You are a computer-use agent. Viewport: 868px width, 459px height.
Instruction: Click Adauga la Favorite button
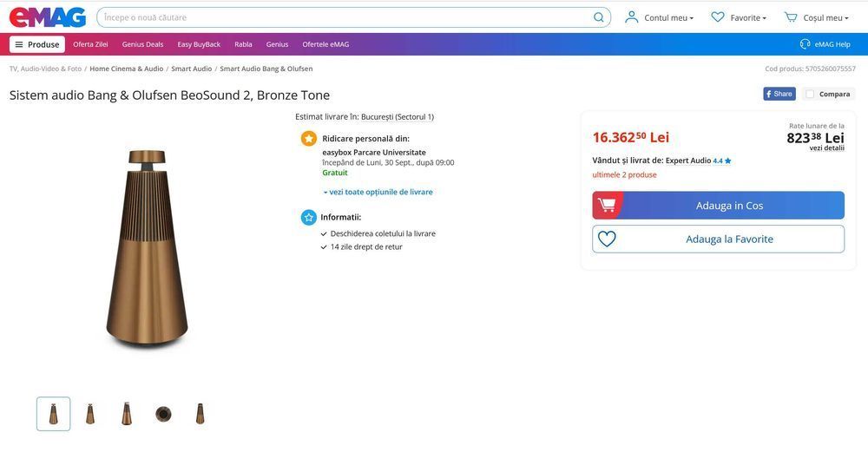pos(719,239)
